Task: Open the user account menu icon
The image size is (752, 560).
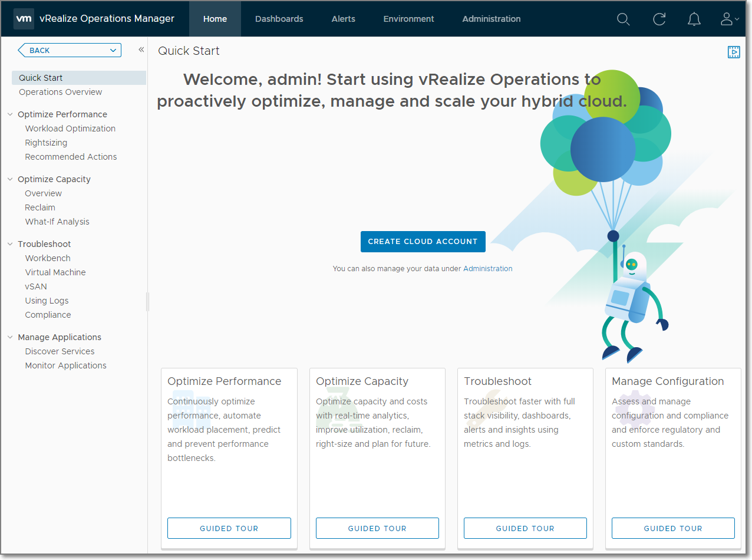Action: tap(729, 19)
